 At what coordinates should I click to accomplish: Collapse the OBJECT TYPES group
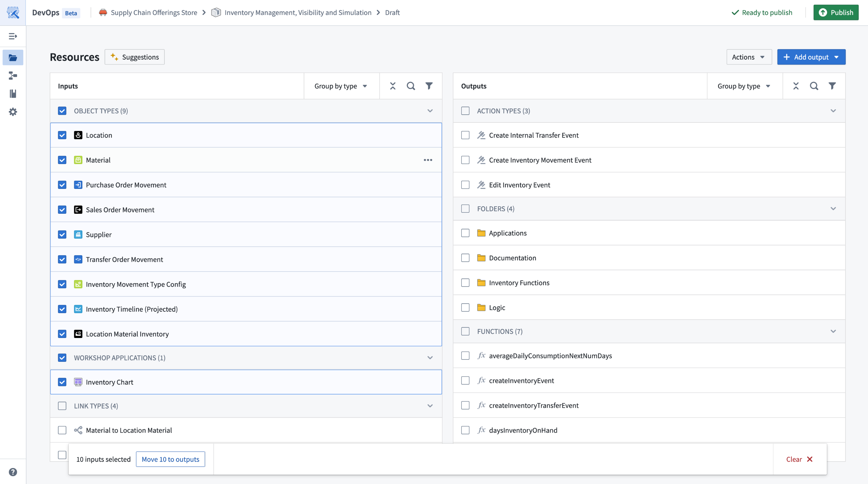pos(429,111)
